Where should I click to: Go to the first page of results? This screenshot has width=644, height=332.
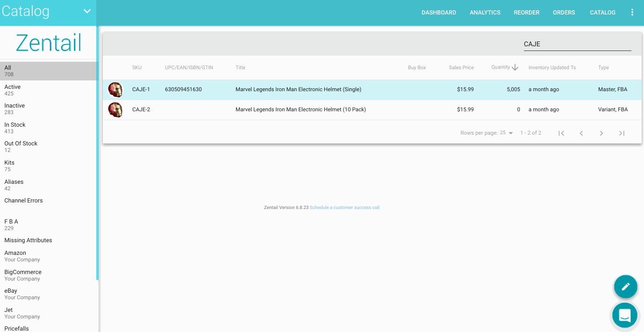[x=561, y=133]
